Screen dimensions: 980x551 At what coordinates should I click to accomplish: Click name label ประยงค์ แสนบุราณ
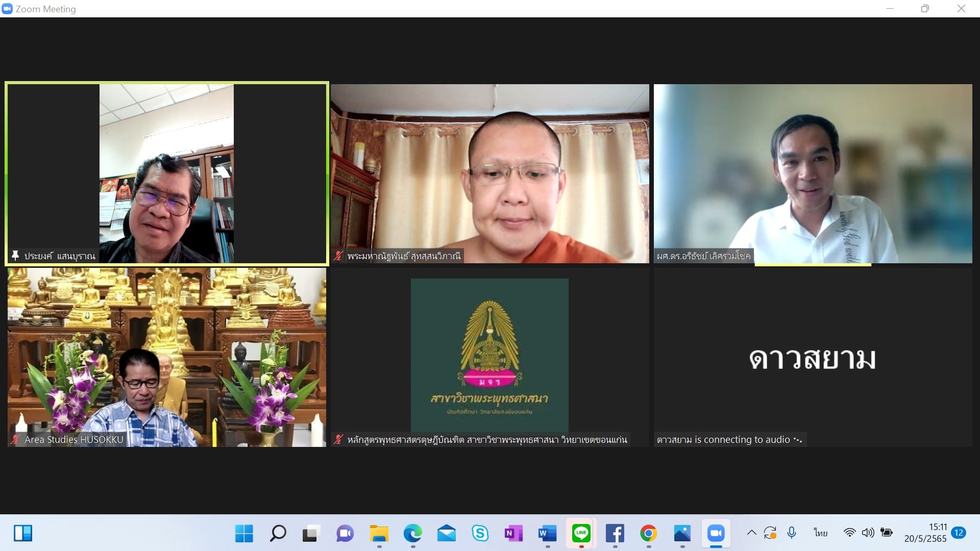coord(60,256)
